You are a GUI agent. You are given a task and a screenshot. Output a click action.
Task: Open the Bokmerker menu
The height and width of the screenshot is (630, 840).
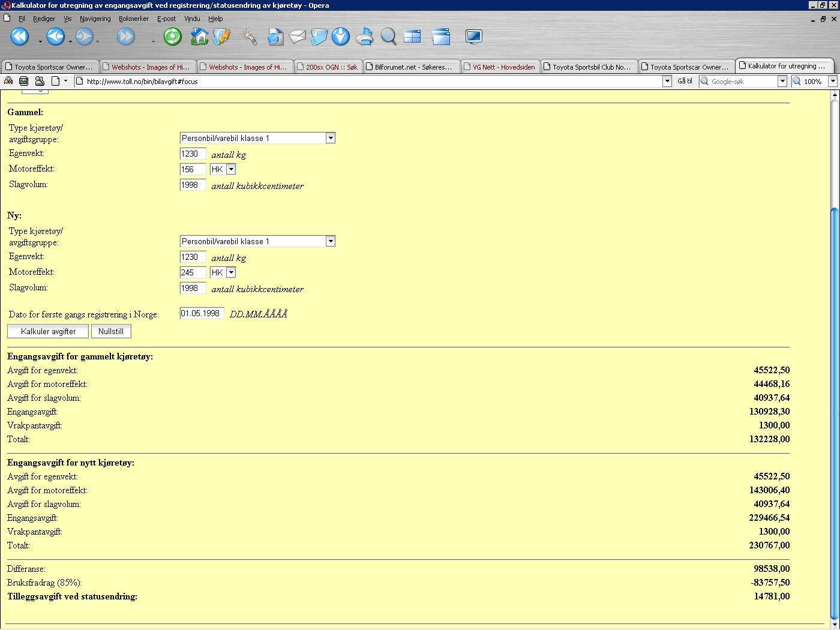(x=133, y=19)
